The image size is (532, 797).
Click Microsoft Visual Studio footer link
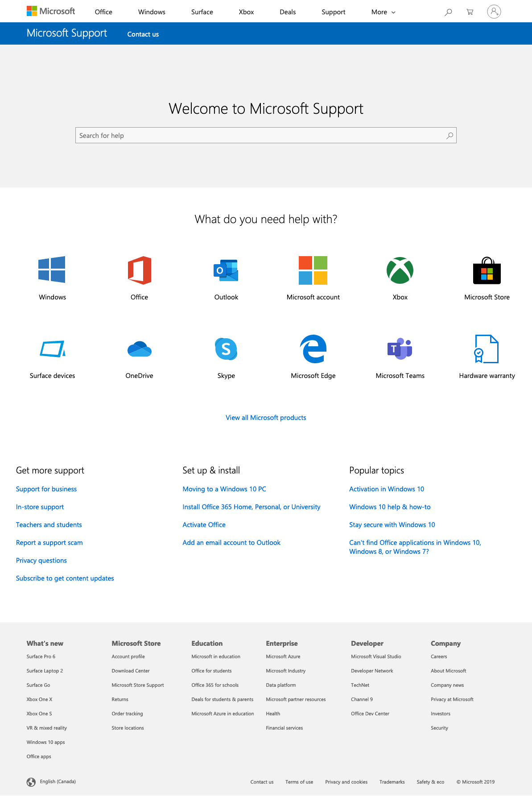coord(376,656)
